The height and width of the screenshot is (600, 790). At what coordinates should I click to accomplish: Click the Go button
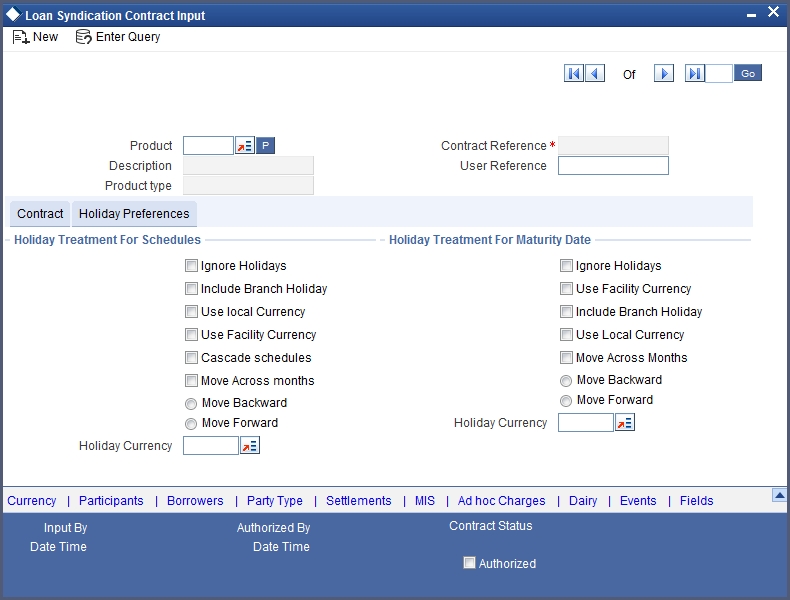click(x=748, y=73)
